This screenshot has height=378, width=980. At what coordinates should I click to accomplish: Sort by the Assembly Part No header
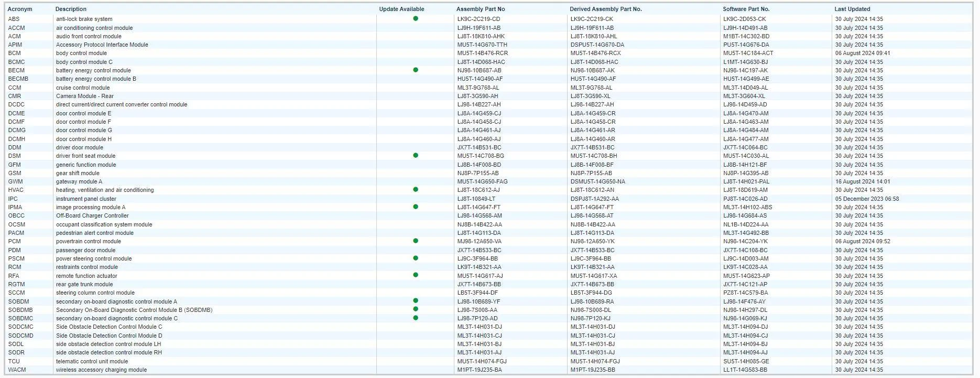[481, 9]
